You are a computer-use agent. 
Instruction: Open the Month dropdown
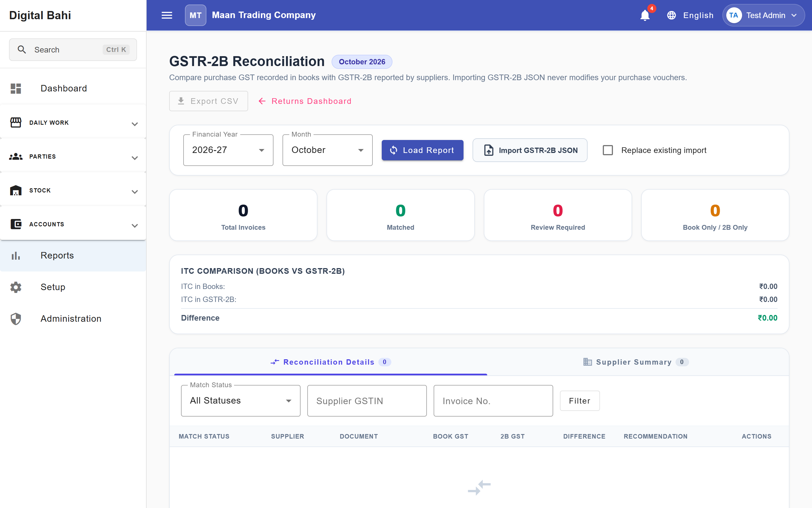328,150
